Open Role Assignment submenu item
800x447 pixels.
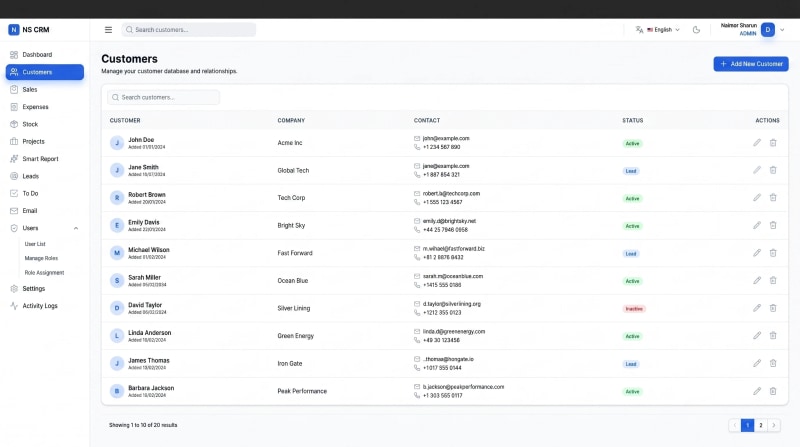44,272
